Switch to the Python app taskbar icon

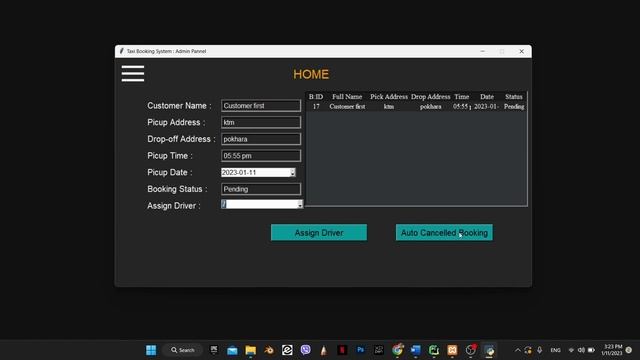(489, 350)
